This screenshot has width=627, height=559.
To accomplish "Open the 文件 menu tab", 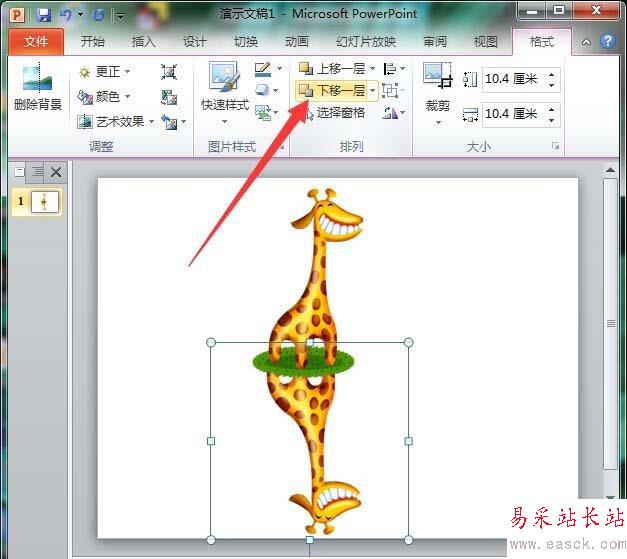I will pyautogui.click(x=36, y=41).
